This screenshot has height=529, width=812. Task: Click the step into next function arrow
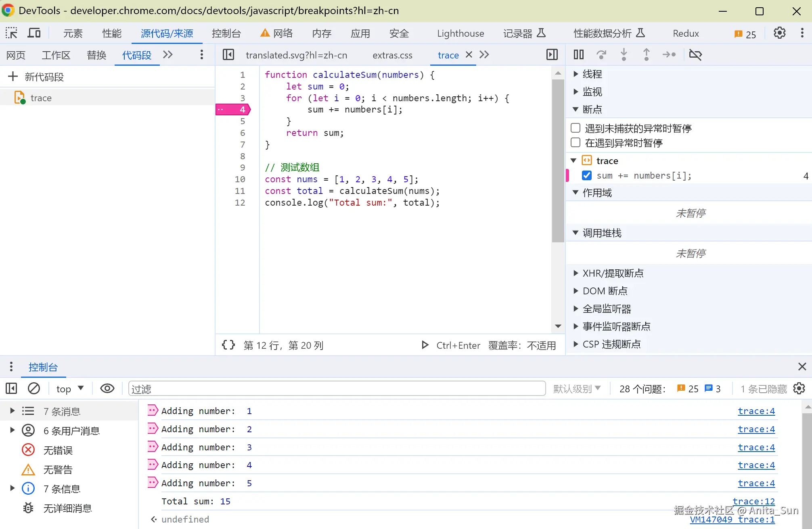624,54
